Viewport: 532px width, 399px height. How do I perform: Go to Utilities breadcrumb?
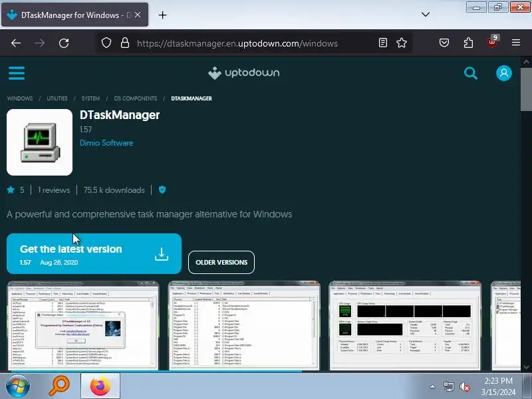[57, 98]
